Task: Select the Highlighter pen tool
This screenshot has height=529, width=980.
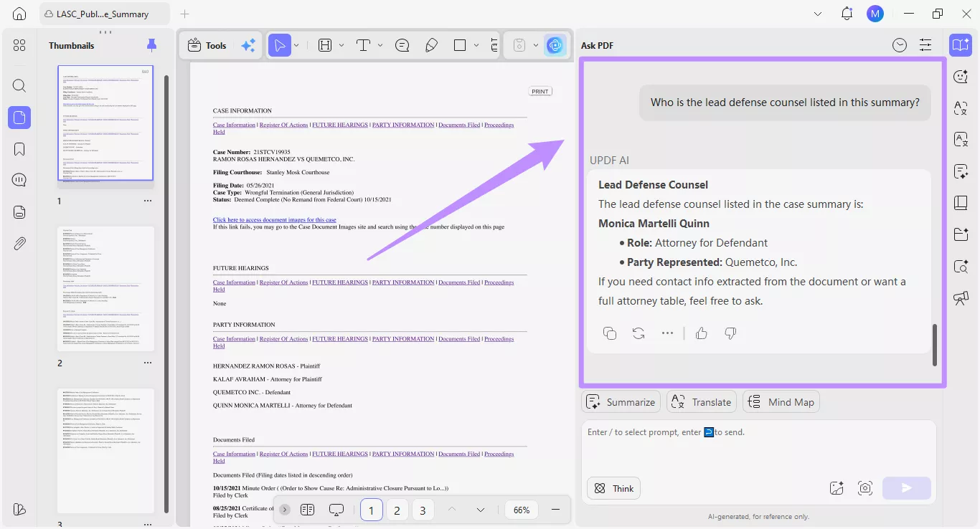Action: click(431, 45)
